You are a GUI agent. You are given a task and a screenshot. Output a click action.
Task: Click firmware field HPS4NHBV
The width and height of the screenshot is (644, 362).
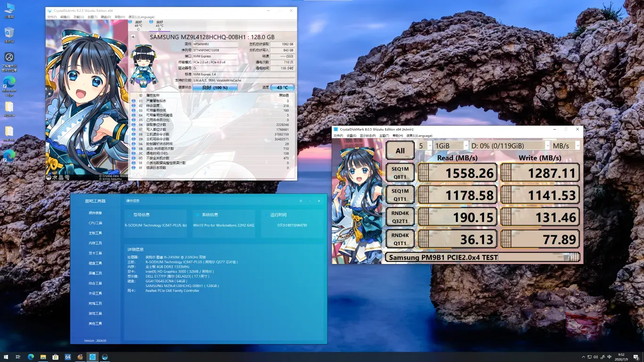tap(215, 44)
